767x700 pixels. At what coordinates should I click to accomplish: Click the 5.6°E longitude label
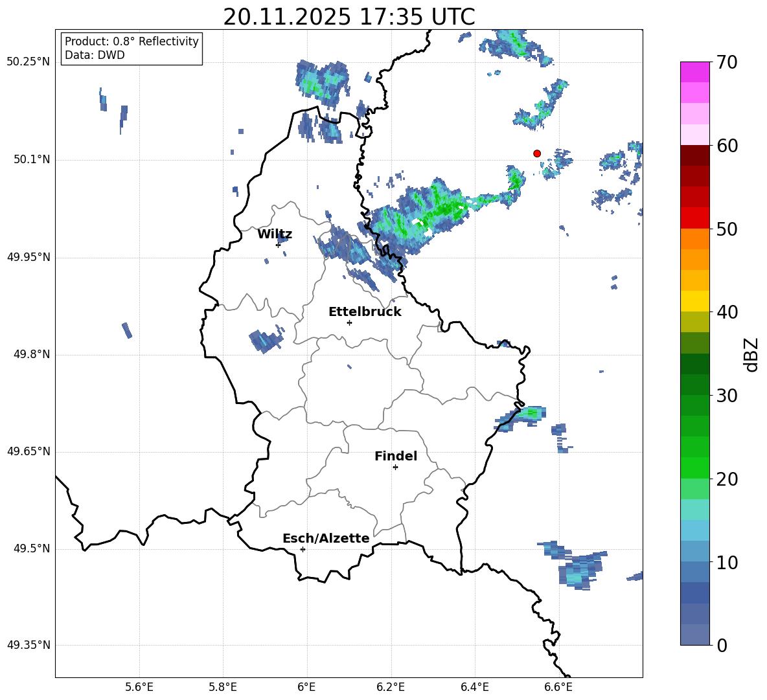(x=139, y=687)
